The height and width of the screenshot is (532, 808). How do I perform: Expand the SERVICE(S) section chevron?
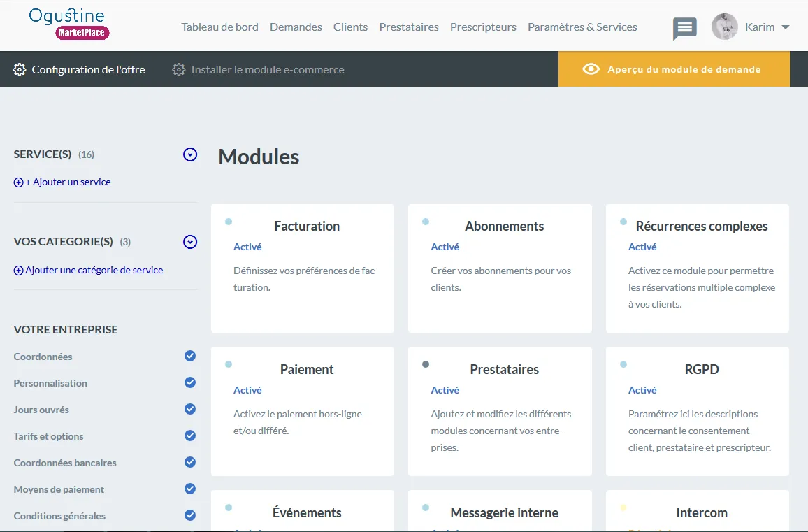tap(190, 154)
